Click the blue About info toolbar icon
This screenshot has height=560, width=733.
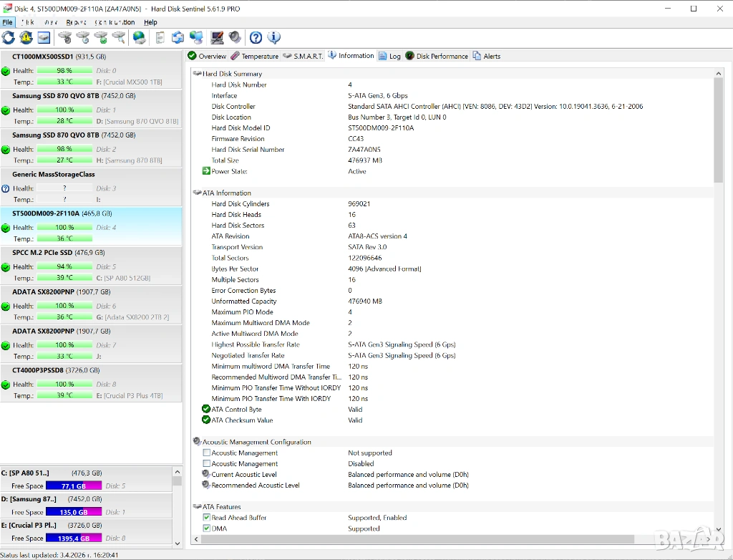click(x=273, y=38)
